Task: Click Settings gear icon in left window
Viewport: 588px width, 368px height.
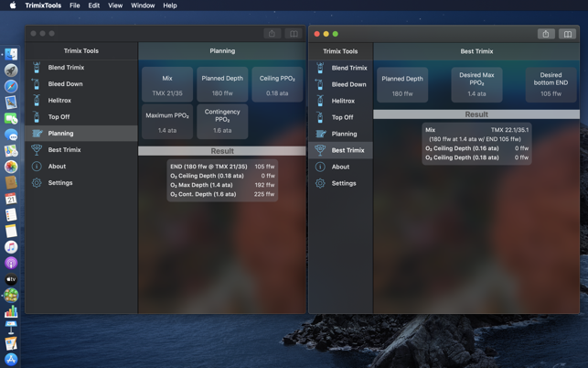Action: click(37, 183)
